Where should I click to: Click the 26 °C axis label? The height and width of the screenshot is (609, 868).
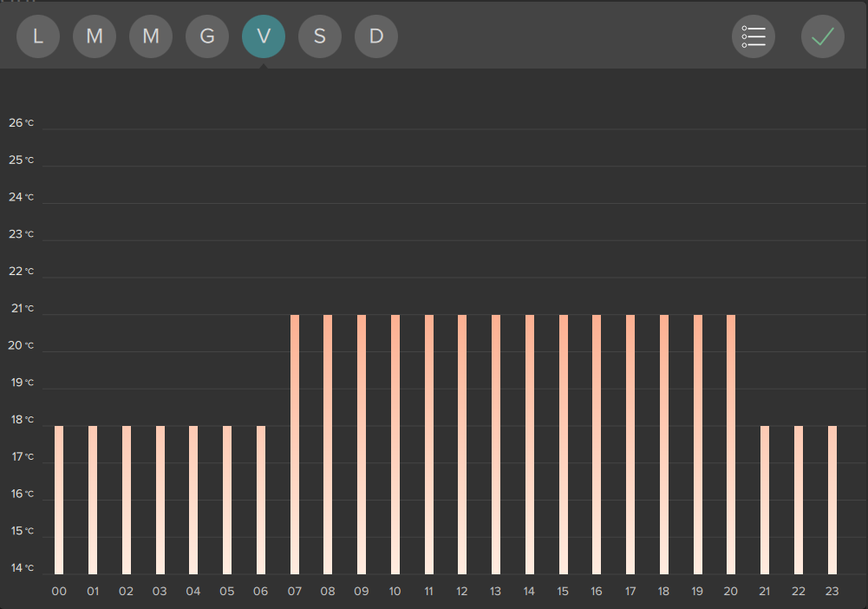click(x=22, y=123)
